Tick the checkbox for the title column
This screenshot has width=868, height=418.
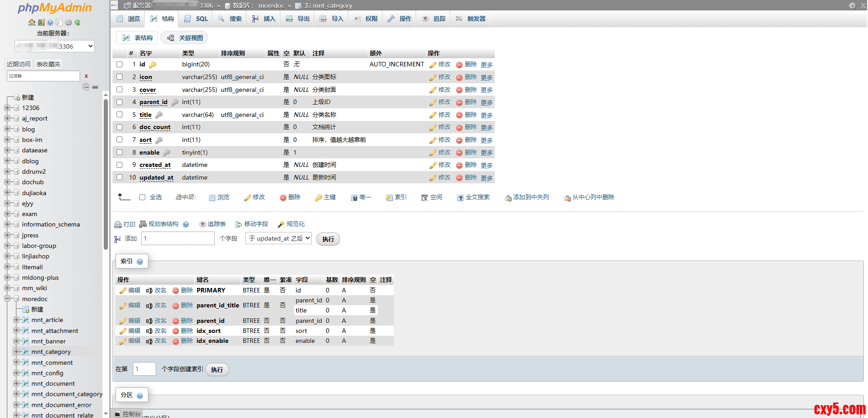(x=119, y=115)
